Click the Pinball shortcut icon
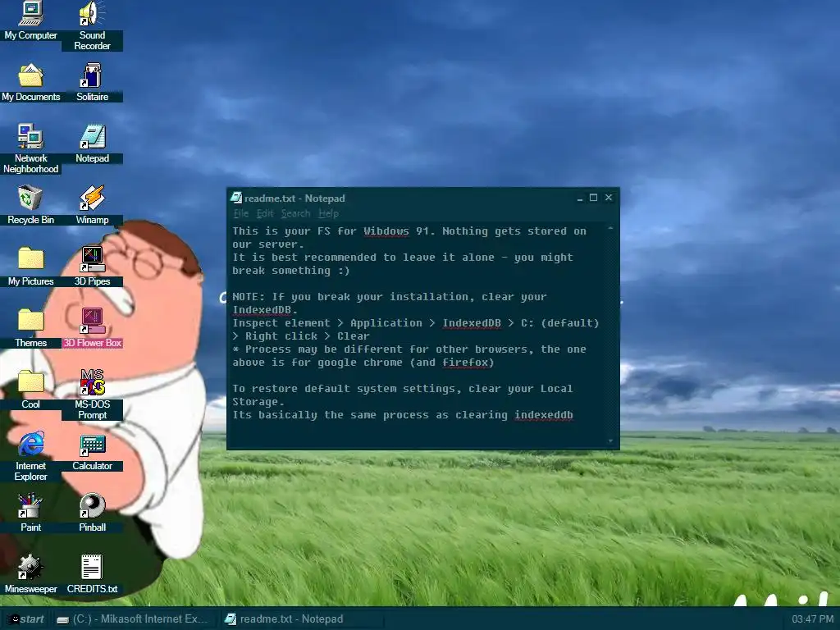This screenshot has height=630, width=840. (x=92, y=513)
